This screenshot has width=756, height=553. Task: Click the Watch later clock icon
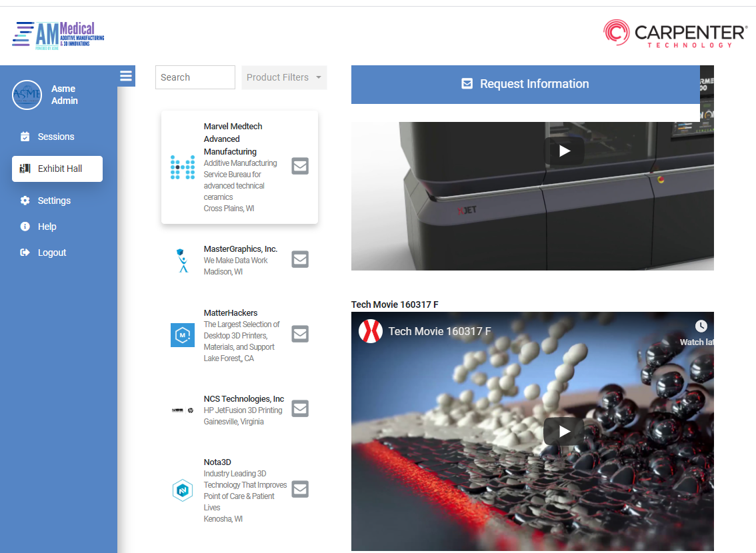coord(701,326)
